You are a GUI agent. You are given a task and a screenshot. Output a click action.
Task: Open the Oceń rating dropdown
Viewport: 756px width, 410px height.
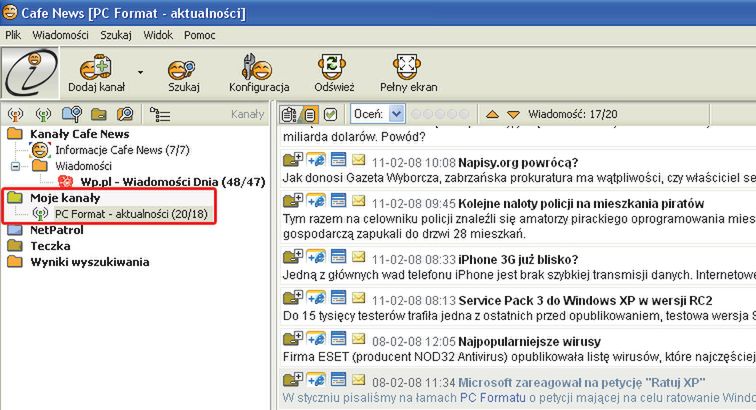pos(396,114)
